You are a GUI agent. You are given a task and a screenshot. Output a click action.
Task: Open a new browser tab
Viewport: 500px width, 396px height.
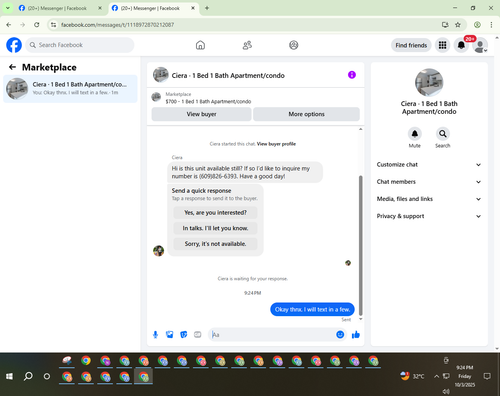[x=207, y=8]
